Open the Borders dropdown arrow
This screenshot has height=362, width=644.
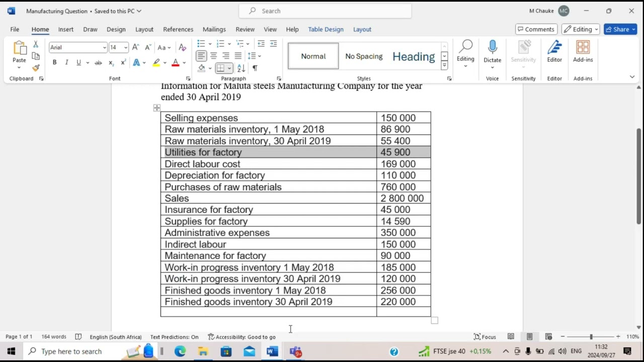click(229, 68)
